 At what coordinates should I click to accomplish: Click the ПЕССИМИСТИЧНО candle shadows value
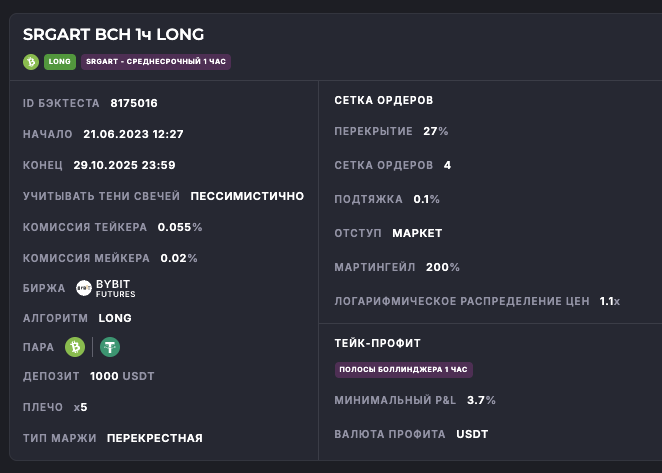coord(247,196)
